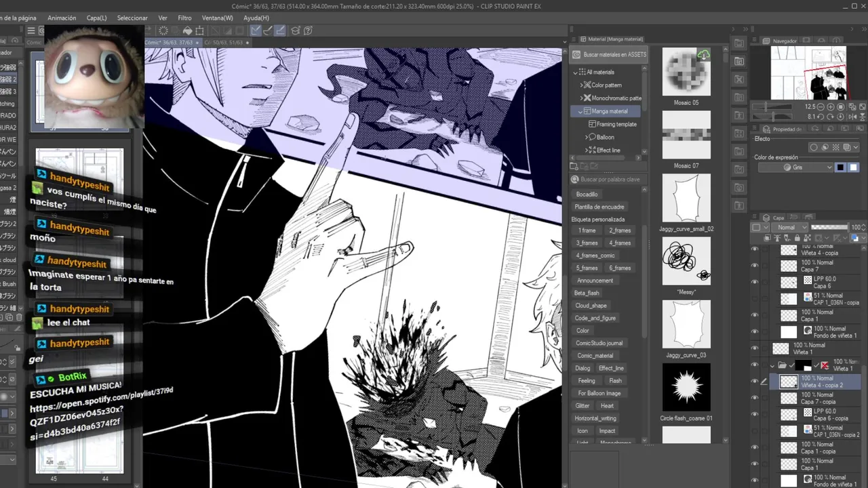Screen dimensions: 868x488
Task: Click the black expression color swatch
Action: pos(840,167)
